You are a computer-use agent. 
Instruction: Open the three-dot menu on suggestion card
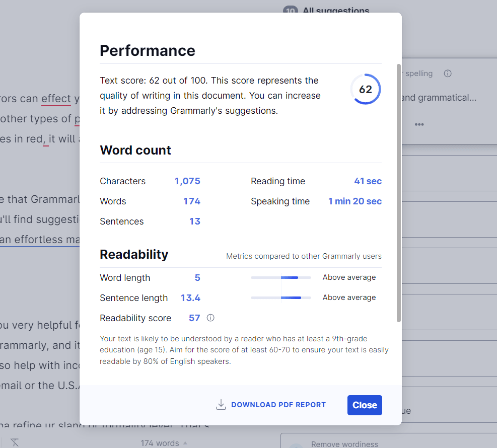(x=419, y=124)
